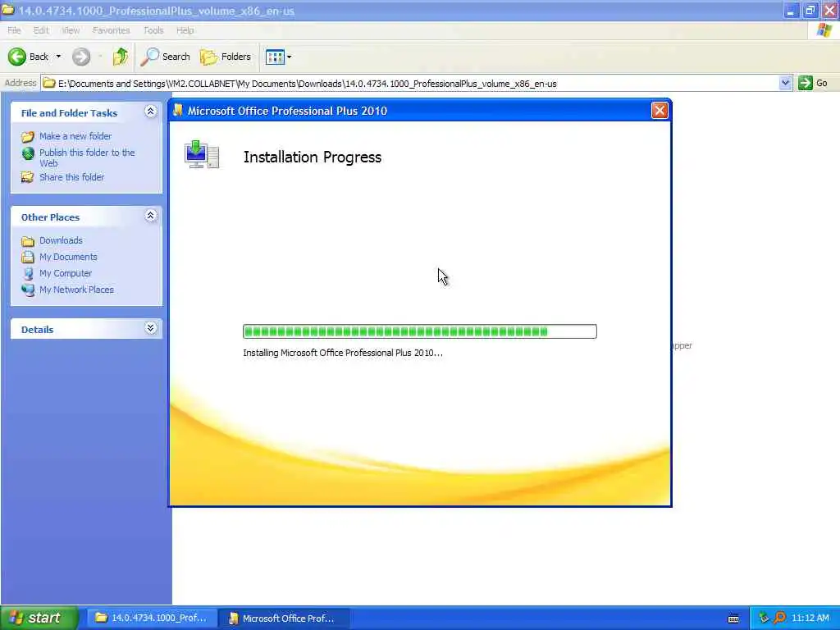
Task: Click the orange magnifier tray icon
Action: pos(779,619)
